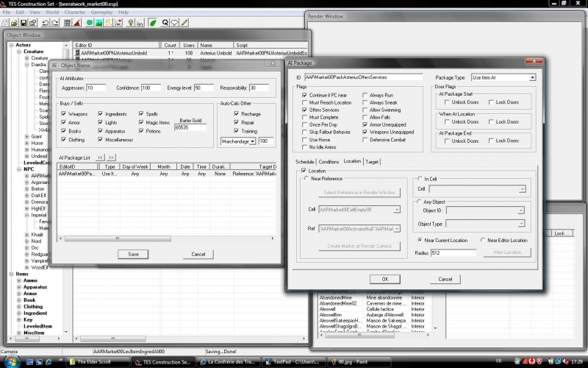The height and width of the screenshot is (368, 588).
Task: Toggle the Ingredients checkbox
Action: click(100, 113)
